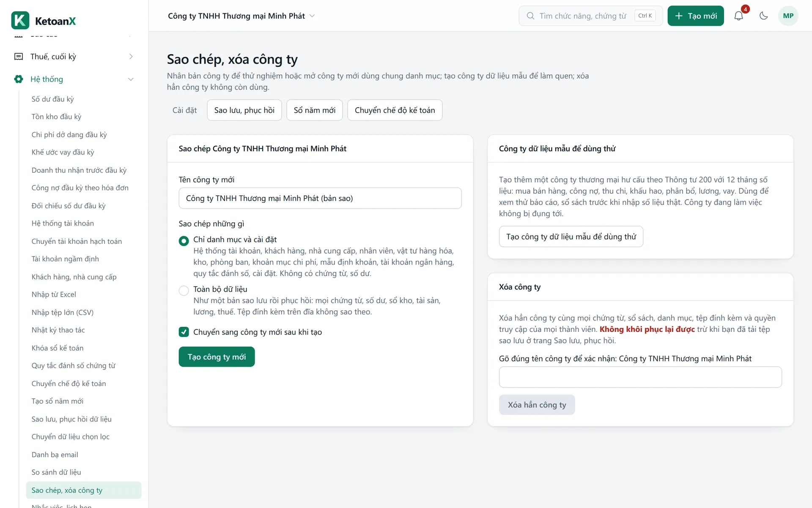Open Hệ thống tài khoản sidebar item
Viewport: 812px width, 508px height.
(x=83, y=224)
